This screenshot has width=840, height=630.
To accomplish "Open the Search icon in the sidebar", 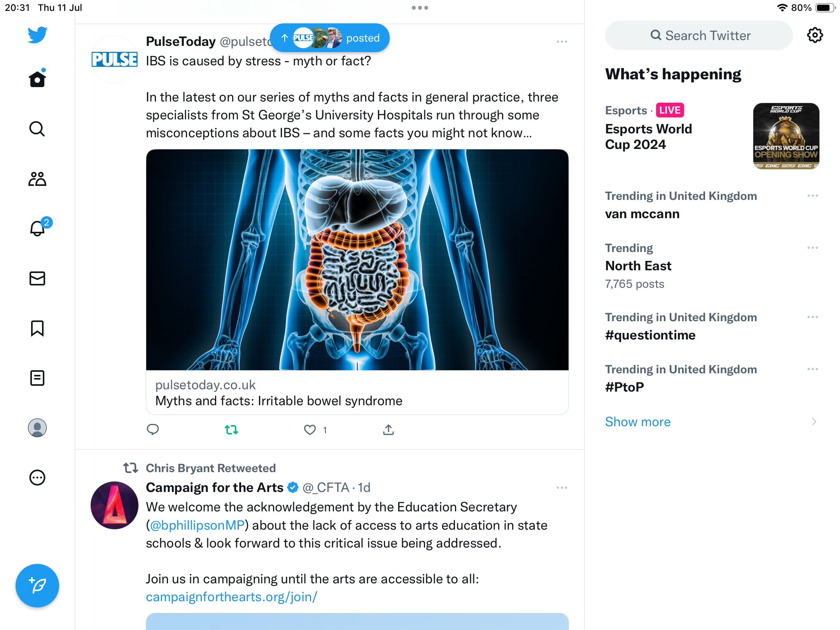I will 37,129.
